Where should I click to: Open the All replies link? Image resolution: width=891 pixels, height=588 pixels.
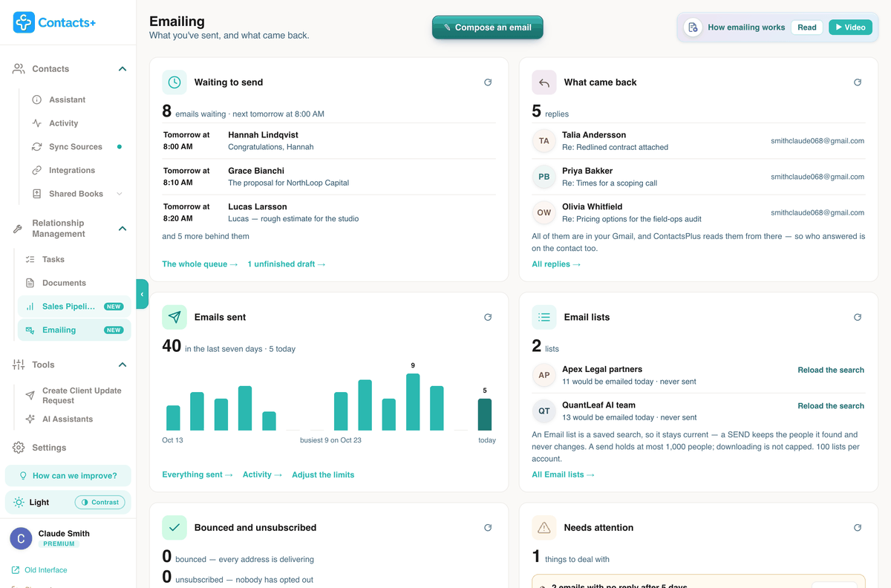pyautogui.click(x=556, y=264)
